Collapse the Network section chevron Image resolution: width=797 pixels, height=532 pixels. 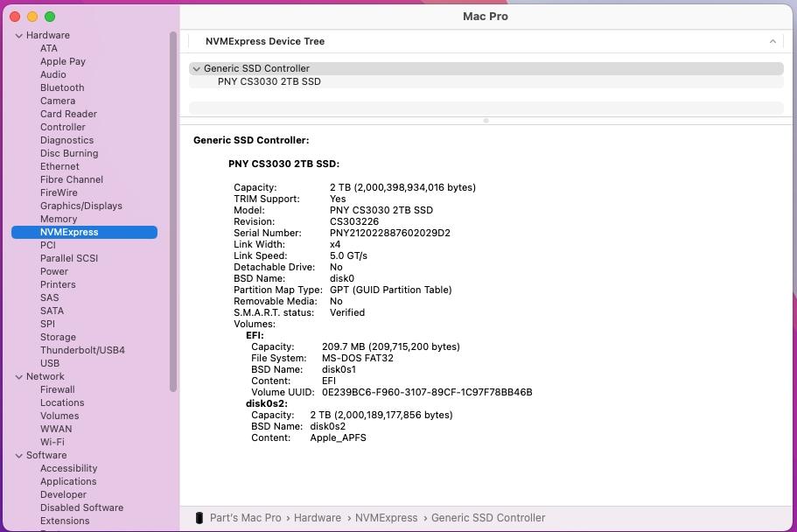coord(18,376)
